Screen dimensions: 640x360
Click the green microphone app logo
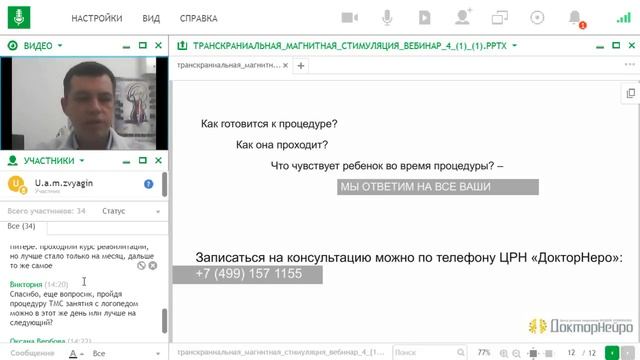[19, 18]
